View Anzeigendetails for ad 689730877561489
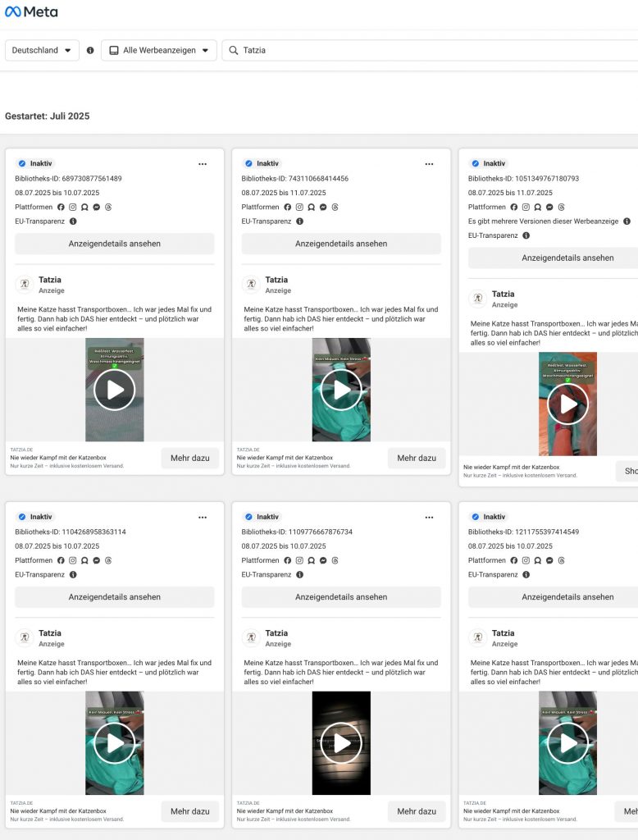This screenshot has width=638, height=840. 114,244
